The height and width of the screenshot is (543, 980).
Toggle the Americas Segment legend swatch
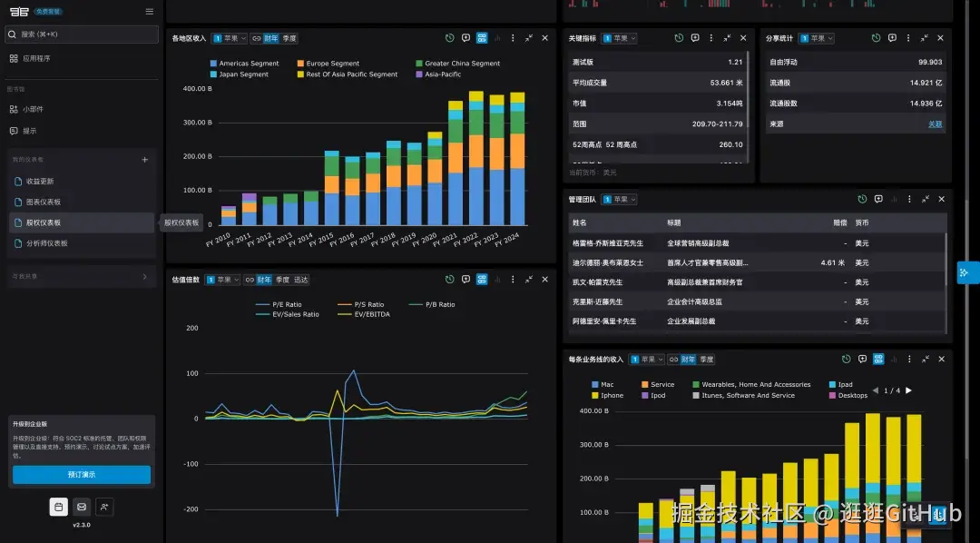coord(214,64)
